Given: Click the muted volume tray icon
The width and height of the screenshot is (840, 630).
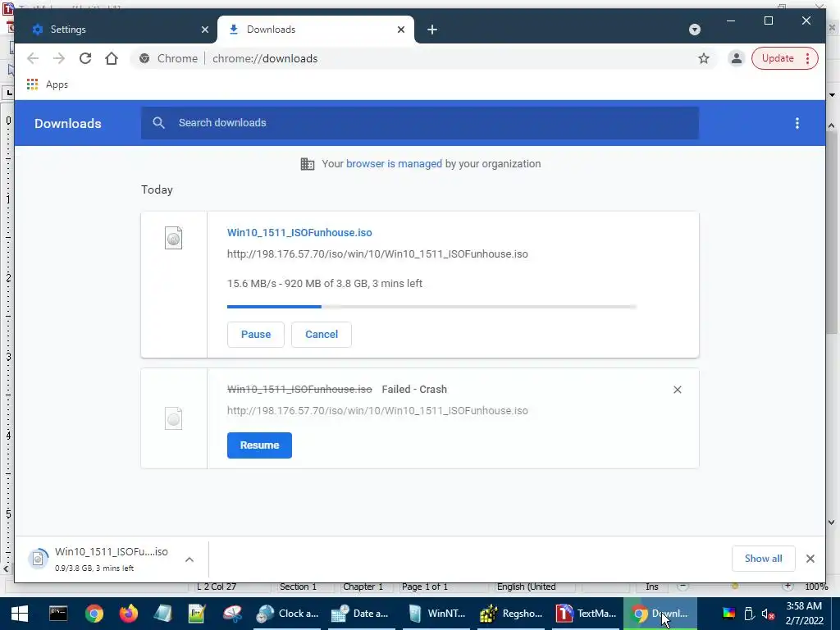Looking at the screenshot, I should tap(768, 614).
